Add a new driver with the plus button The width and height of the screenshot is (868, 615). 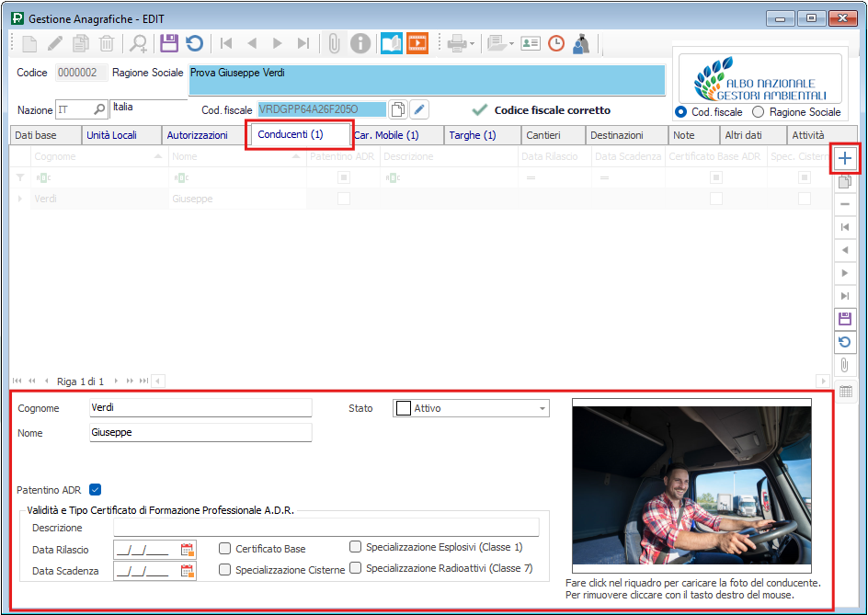[845, 158]
